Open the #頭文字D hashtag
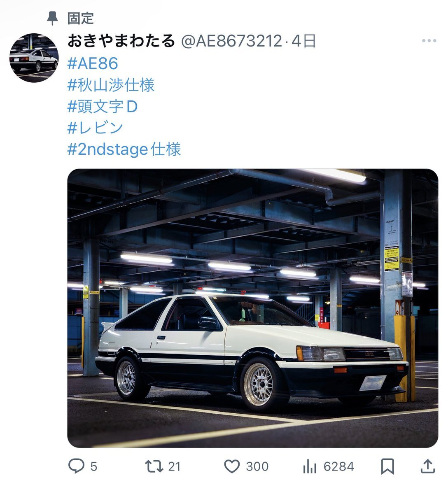This screenshot has height=494, width=448. (x=103, y=106)
